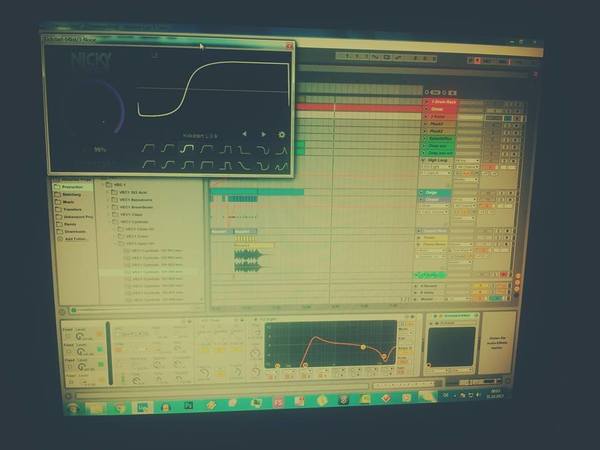Click the red arm button on green track
The height and width of the screenshot is (450, 600).
504,274
